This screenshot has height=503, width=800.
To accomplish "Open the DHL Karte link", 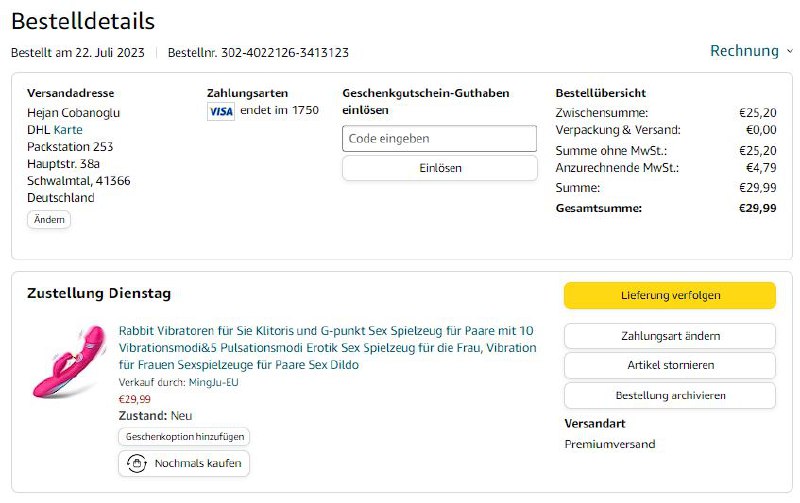I will (x=68, y=129).
